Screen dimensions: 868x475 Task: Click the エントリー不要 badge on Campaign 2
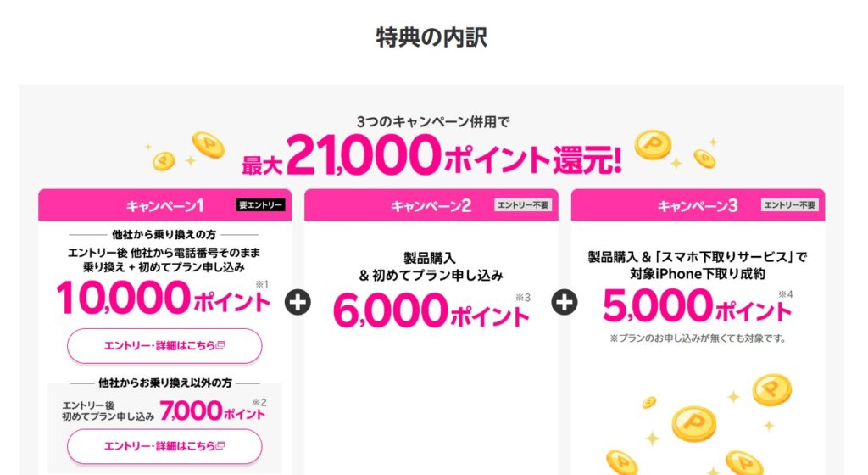[x=522, y=204]
